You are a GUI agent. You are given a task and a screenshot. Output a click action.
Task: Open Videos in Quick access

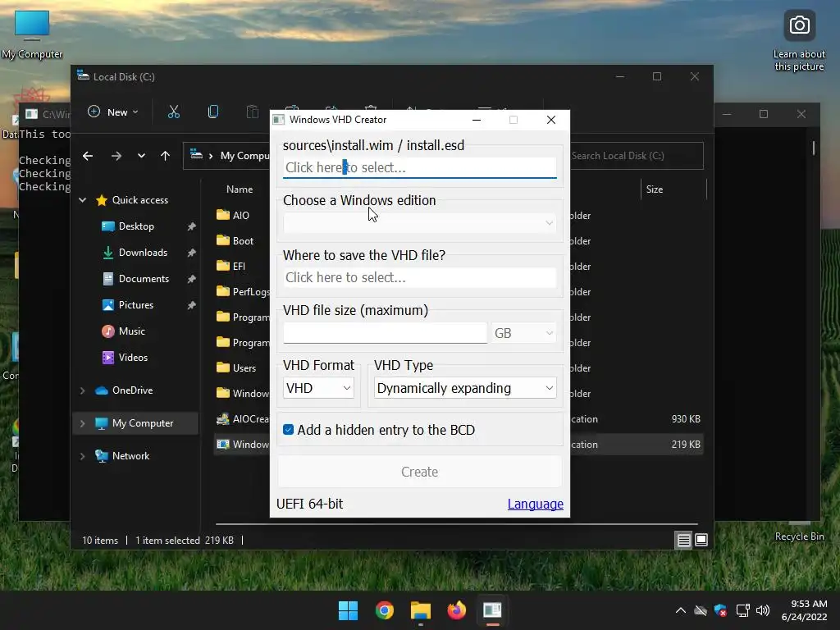click(x=133, y=358)
